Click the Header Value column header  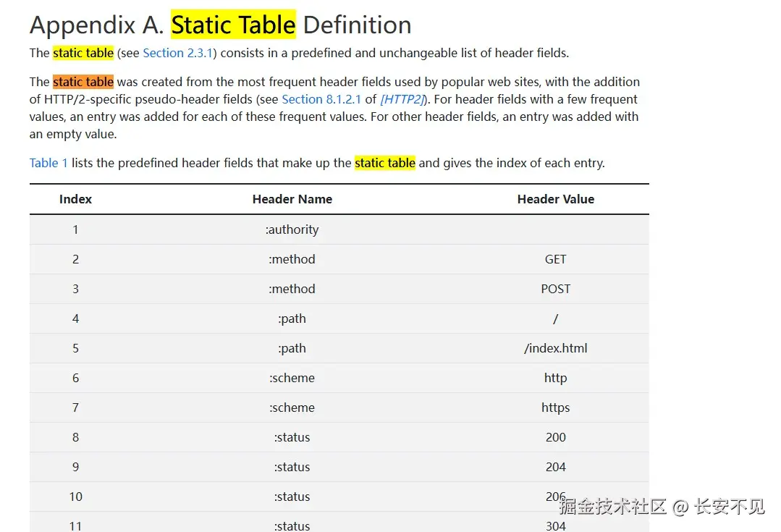[555, 199]
